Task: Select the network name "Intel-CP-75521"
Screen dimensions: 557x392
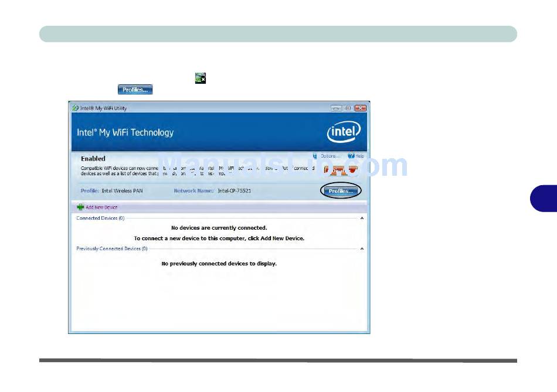Action: (235, 190)
